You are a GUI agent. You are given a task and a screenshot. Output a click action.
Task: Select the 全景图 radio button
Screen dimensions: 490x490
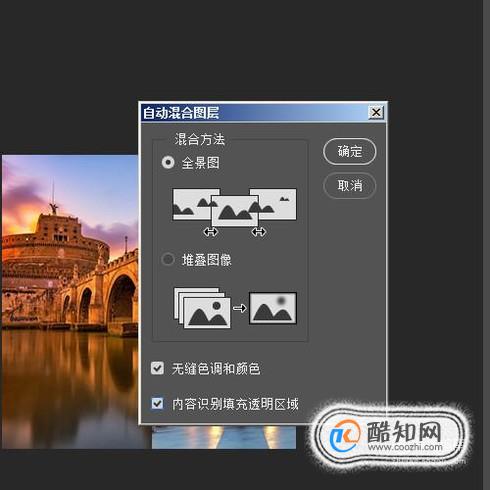168,163
